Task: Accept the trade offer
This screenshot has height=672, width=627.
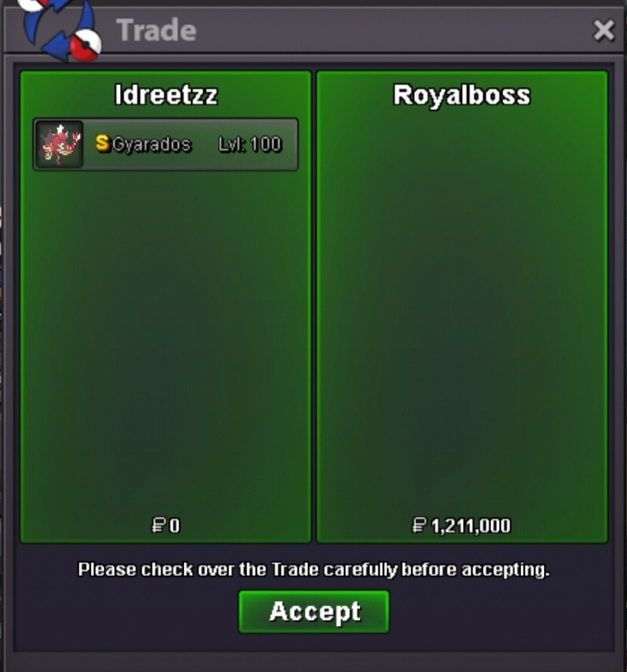Action: point(314,612)
